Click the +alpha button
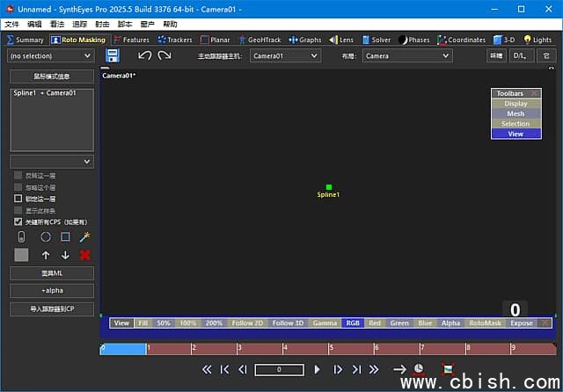Image resolution: width=563 pixels, height=392 pixels. point(52,291)
